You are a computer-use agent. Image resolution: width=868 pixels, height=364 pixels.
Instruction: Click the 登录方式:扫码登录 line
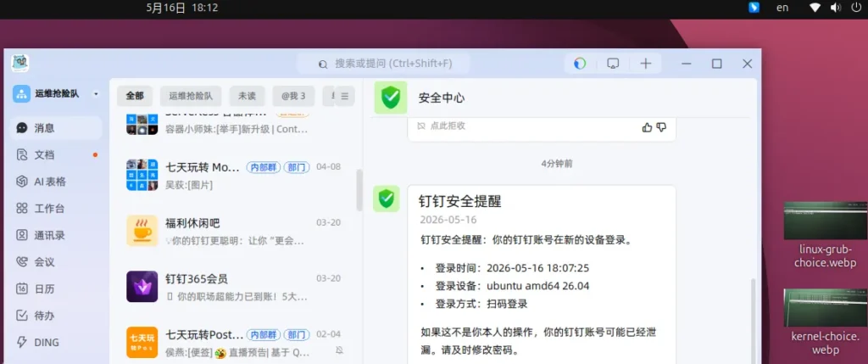(x=474, y=304)
